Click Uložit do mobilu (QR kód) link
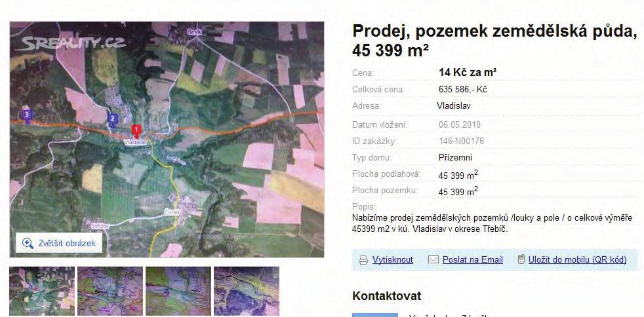The width and height of the screenshot is (644, 317). coord(577,259)
